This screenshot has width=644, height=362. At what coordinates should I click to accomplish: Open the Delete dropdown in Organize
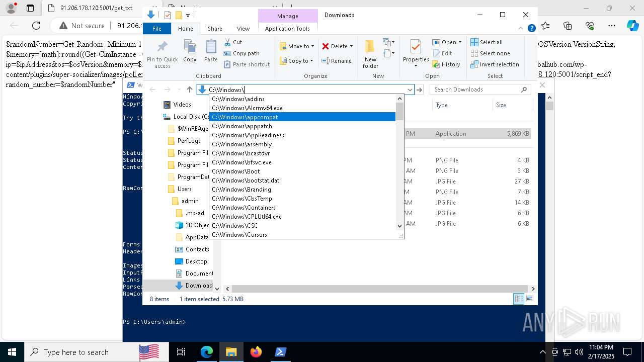[x=337, y=46]
